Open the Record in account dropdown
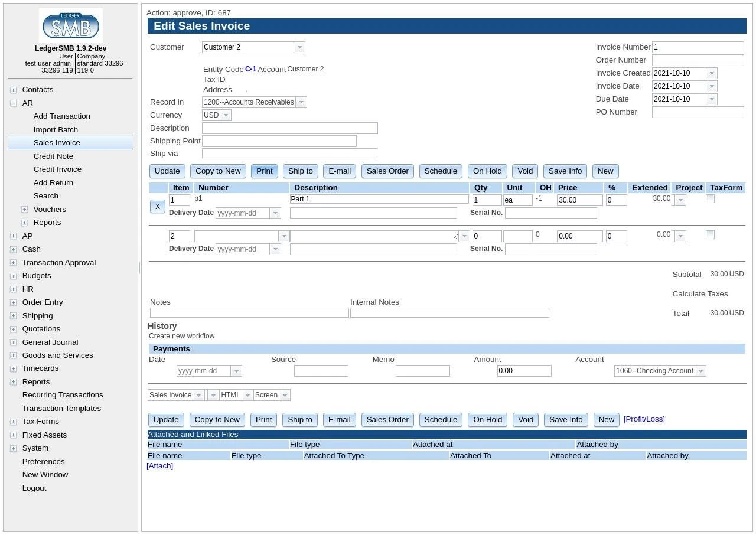The width and height of the screenshot is (756, 535). [301, 102]
